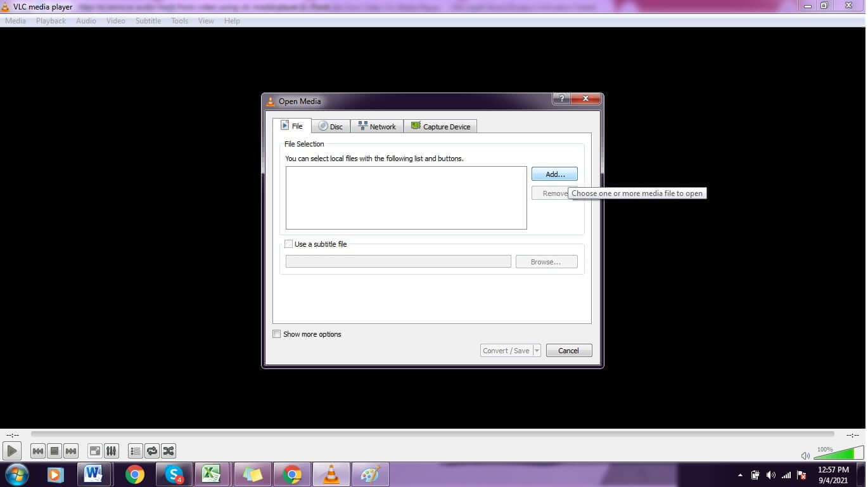The image size is (868, 487).
Task: Show extended settings equalizer icon
Action: point(111,451)
